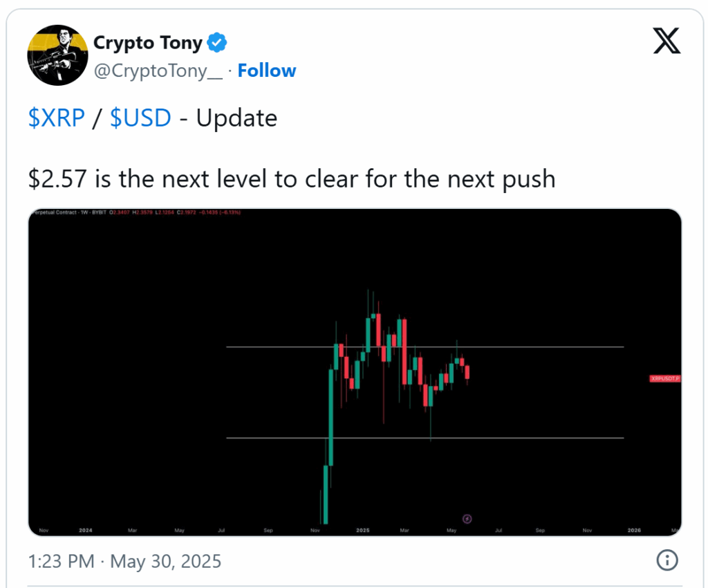
Task: Click the lower horizontal support line
Action: point(425,438)
